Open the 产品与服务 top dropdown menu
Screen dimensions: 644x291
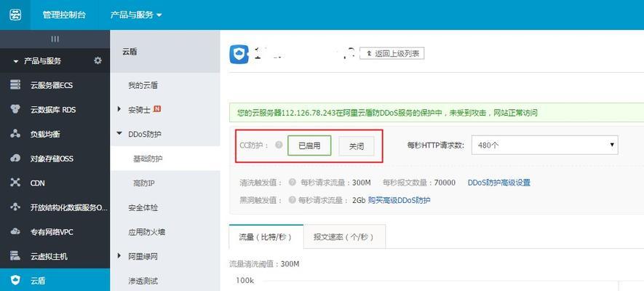pos(136,15)
